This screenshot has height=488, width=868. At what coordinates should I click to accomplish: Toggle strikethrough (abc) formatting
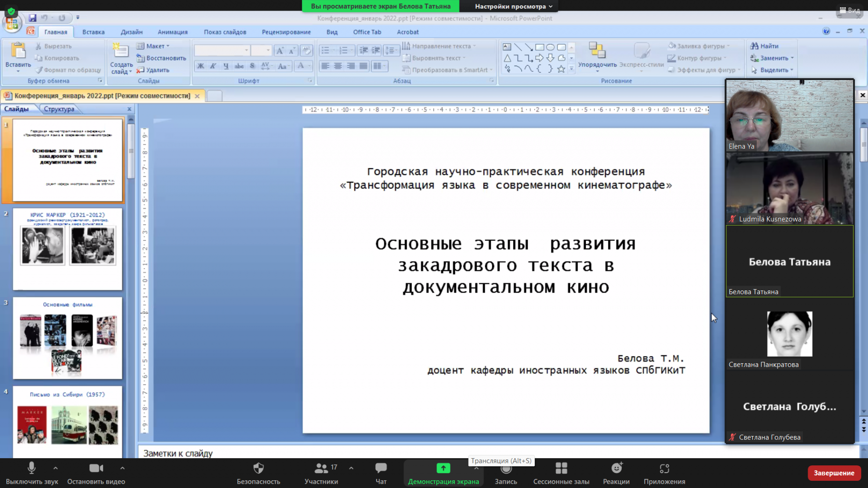tap(239, 66)
